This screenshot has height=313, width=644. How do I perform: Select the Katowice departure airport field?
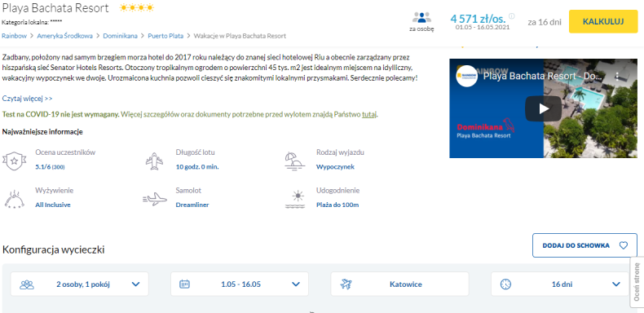399,284
